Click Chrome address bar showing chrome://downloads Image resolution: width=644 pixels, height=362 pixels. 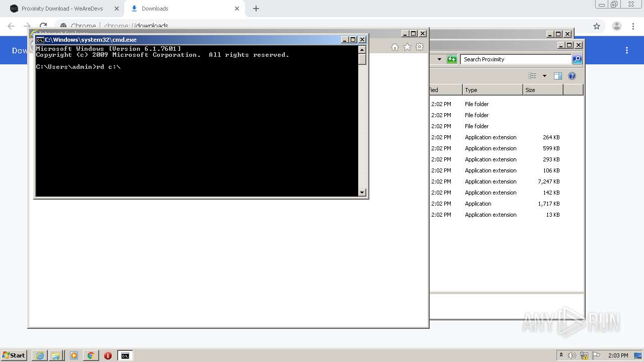point(322,26)
